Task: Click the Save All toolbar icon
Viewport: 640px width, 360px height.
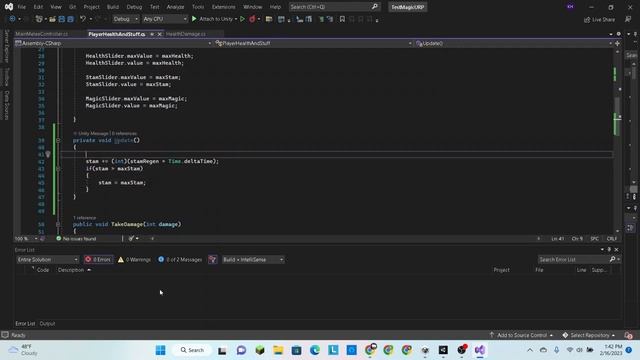Action: (x=71, y=19)
